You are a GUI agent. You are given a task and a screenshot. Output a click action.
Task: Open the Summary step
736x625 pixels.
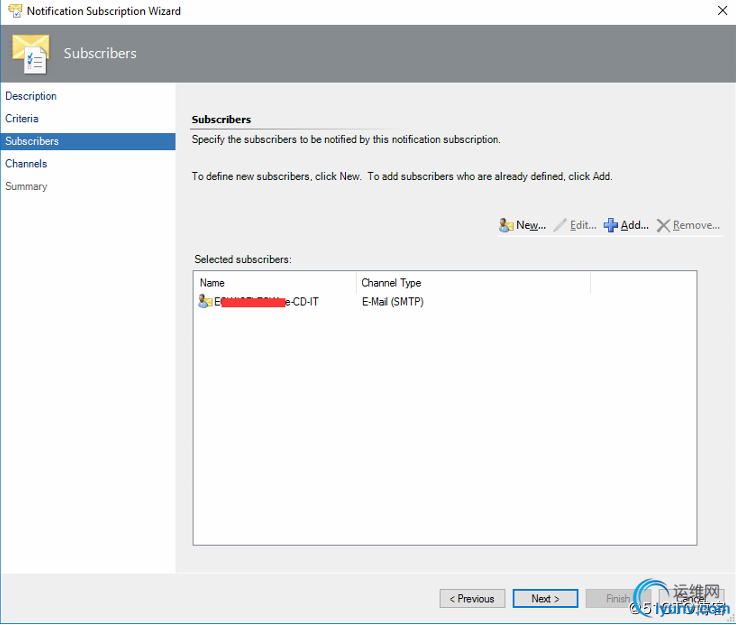pos(26,186)
